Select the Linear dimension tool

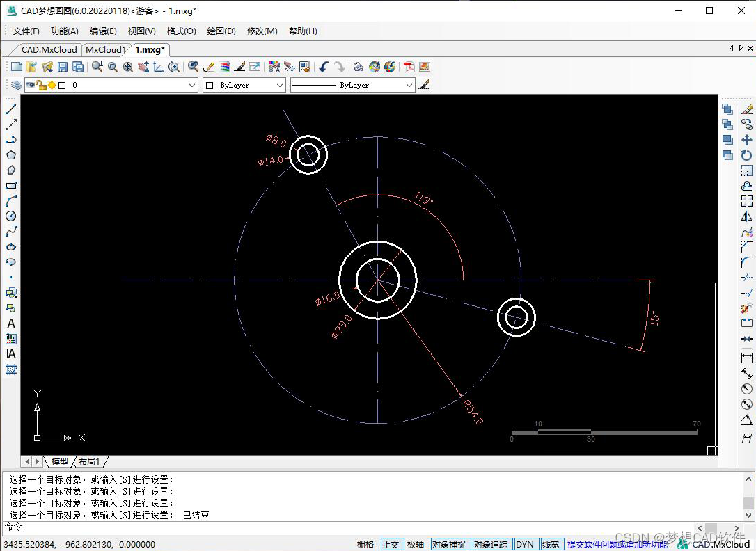(747, 358)
